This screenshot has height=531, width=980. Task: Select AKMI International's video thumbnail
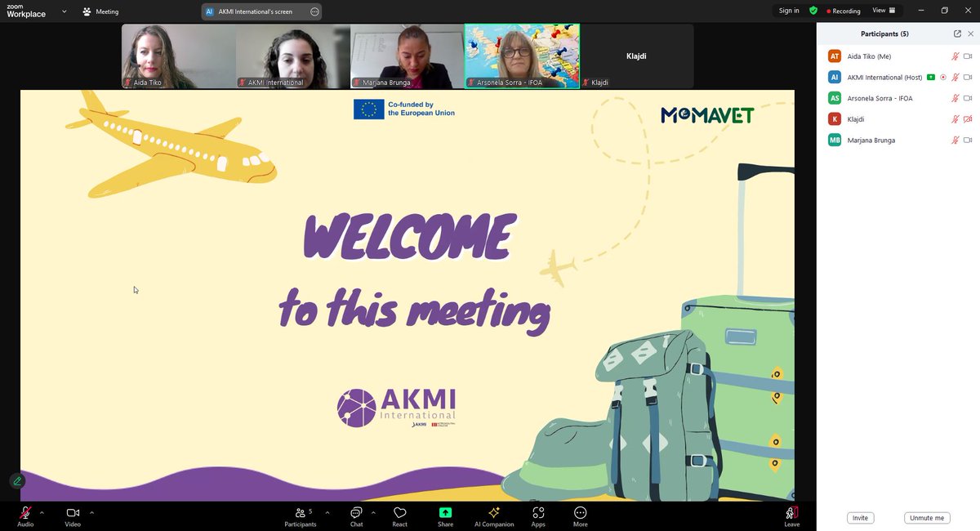coord(293,56)
